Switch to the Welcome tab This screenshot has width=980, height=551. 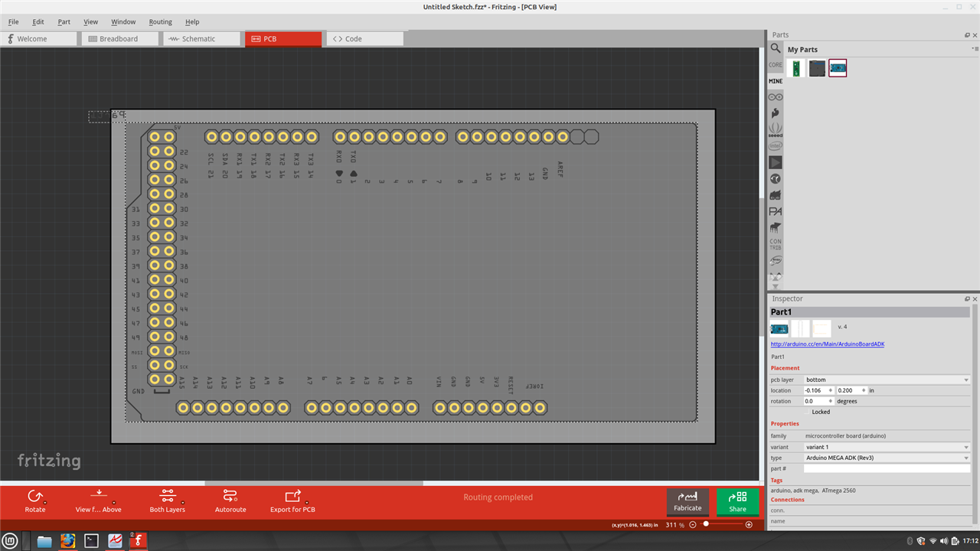[x=39, y=38]
